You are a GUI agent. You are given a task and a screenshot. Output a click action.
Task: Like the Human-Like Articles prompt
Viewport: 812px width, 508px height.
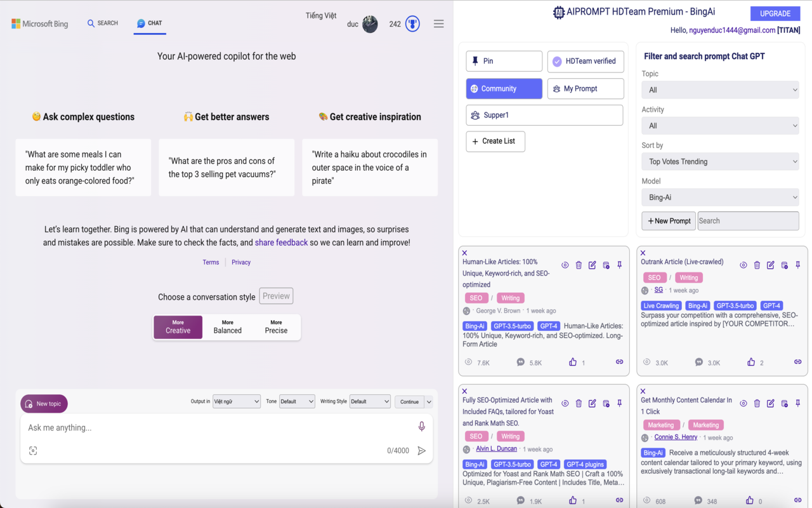573,362
